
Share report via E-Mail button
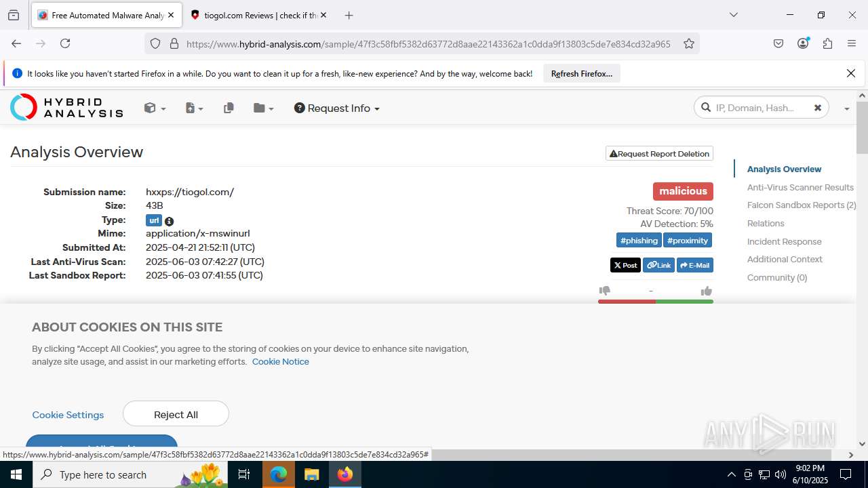pos(695,265)
